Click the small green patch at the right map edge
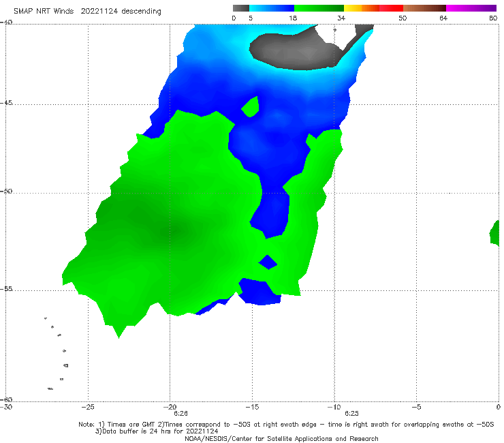The image size is (504, 443). click(494, 233)
